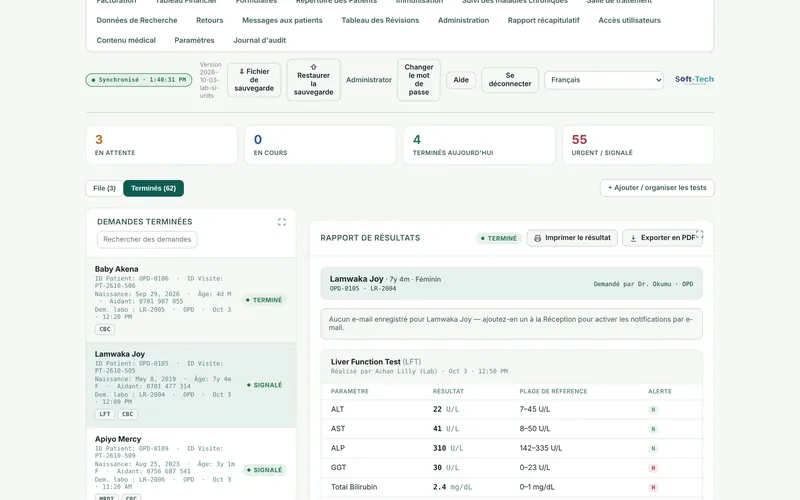Screen dimensions: 800x500
Task: Click the ALT row result 22 U/L
Action: tap(446, 409)
